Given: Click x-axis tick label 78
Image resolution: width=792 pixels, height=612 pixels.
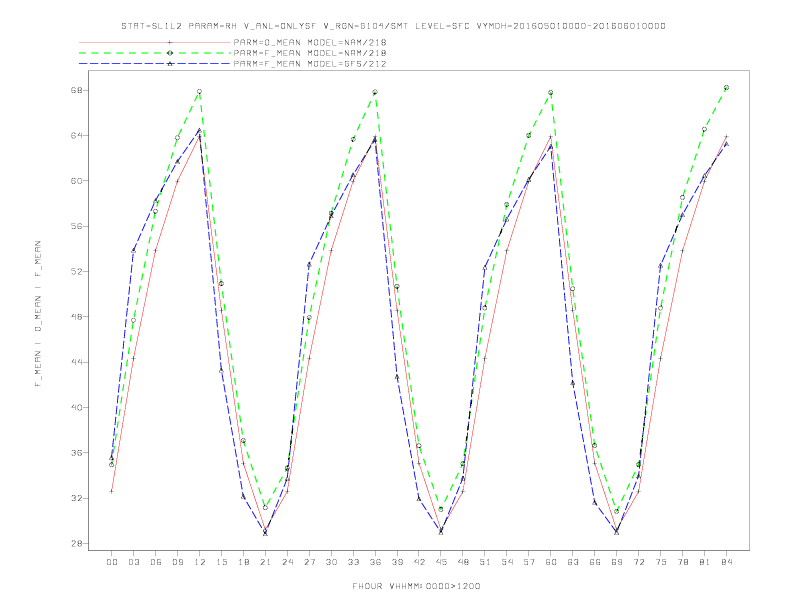Looking at the screenshot, I should pyautogui.click(x=682, y=562).
